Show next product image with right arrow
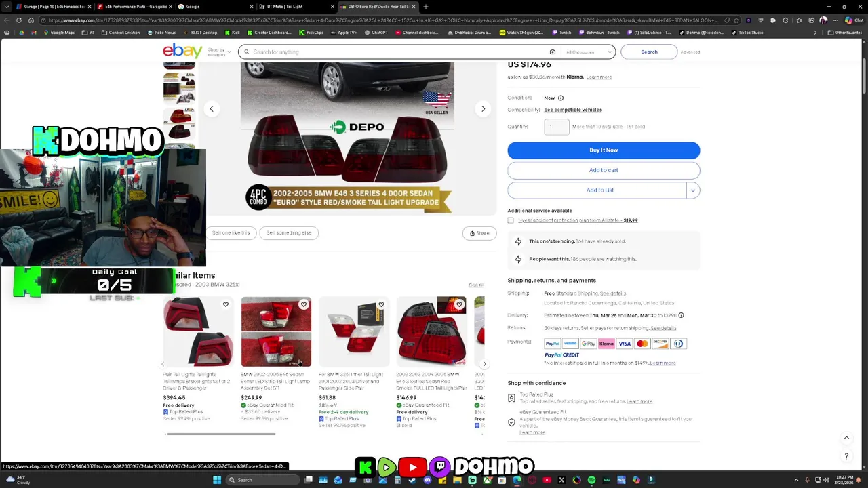The height and width of the screenshot is (488, 868). click(483, 108)
